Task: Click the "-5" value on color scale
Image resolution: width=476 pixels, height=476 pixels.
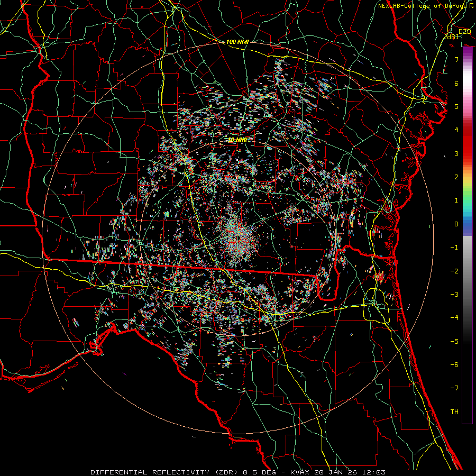Action: pyautogui.click(x=454, y=341)
